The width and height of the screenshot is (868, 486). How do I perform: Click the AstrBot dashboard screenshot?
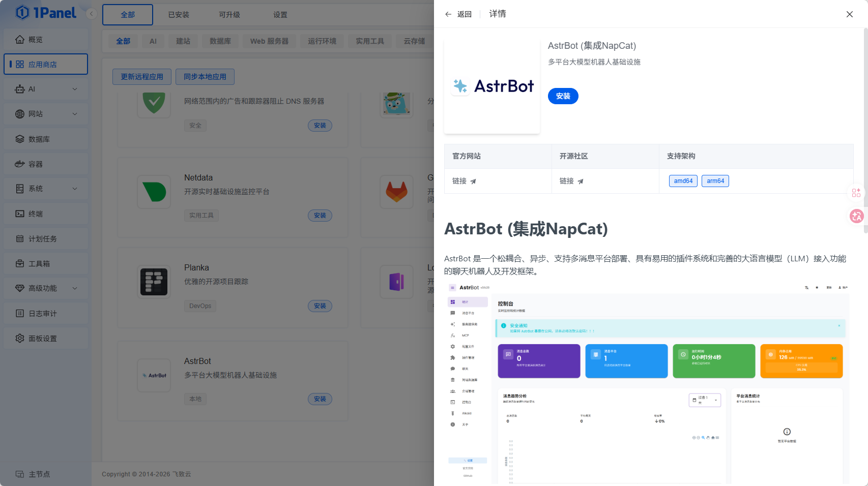[647, 383]
